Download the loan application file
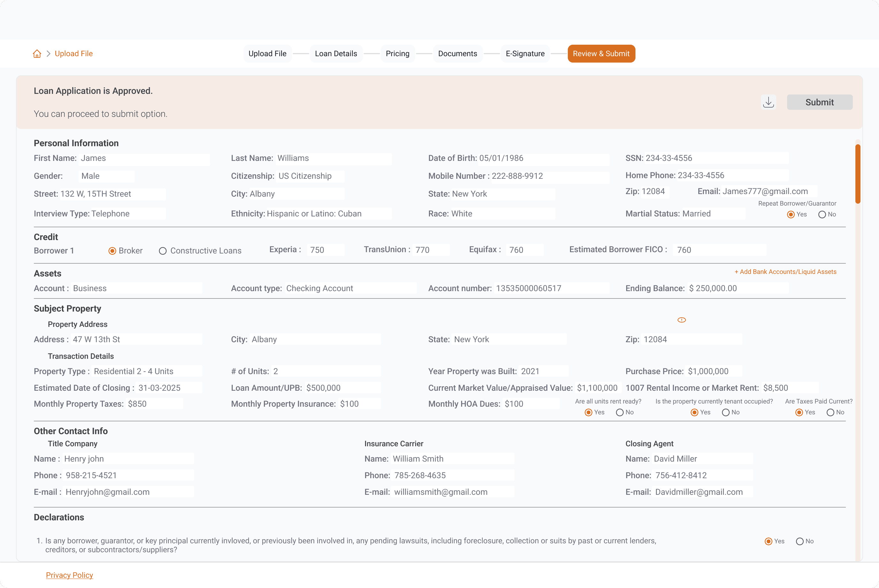The width and height of the screenshot is (879, 588). click(x=769, y=102)
